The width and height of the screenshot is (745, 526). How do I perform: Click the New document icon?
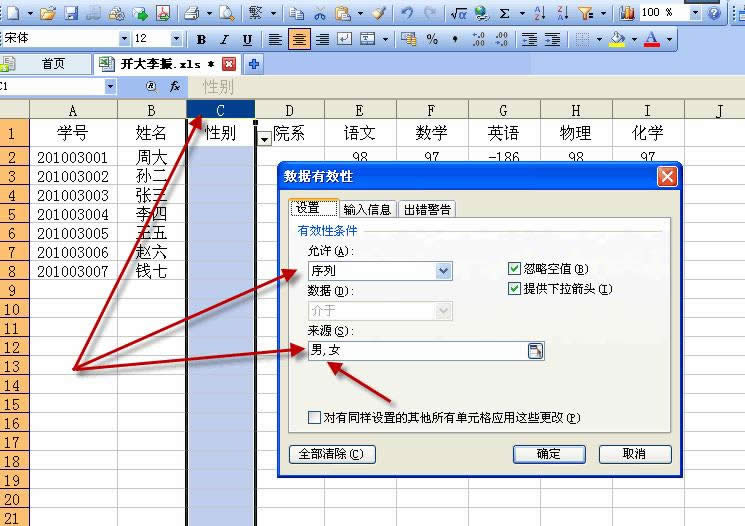click(x=13, y=13)
